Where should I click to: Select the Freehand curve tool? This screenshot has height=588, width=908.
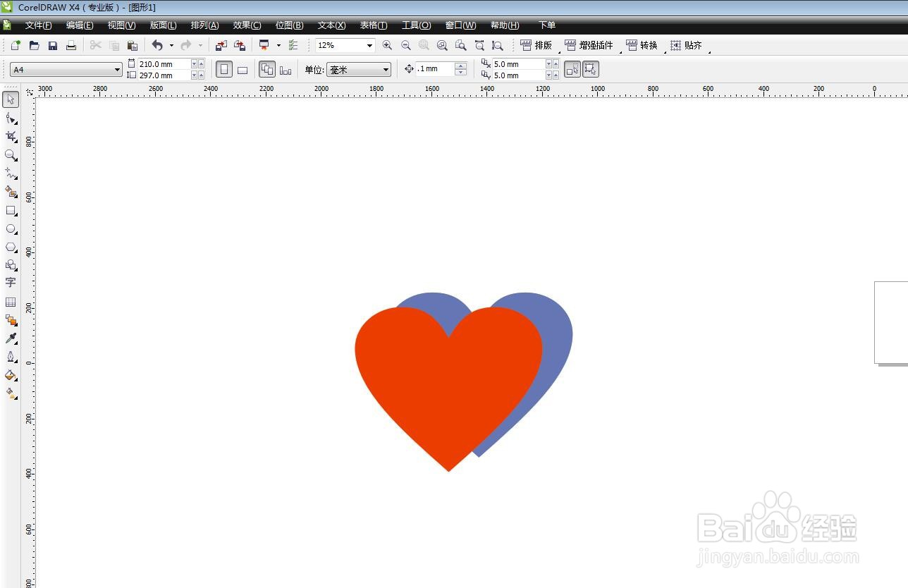[11, 173]
